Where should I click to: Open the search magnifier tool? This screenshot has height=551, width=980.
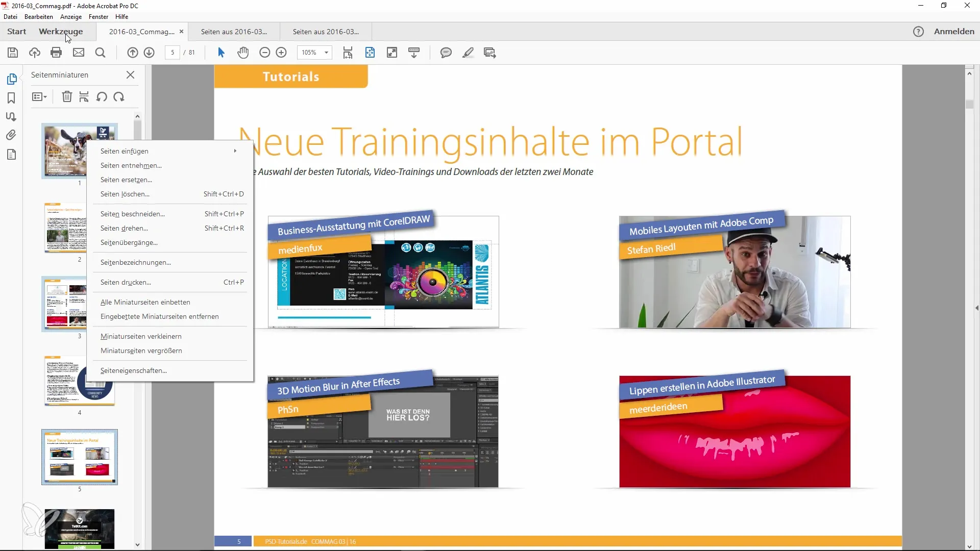tap(101, 53)
